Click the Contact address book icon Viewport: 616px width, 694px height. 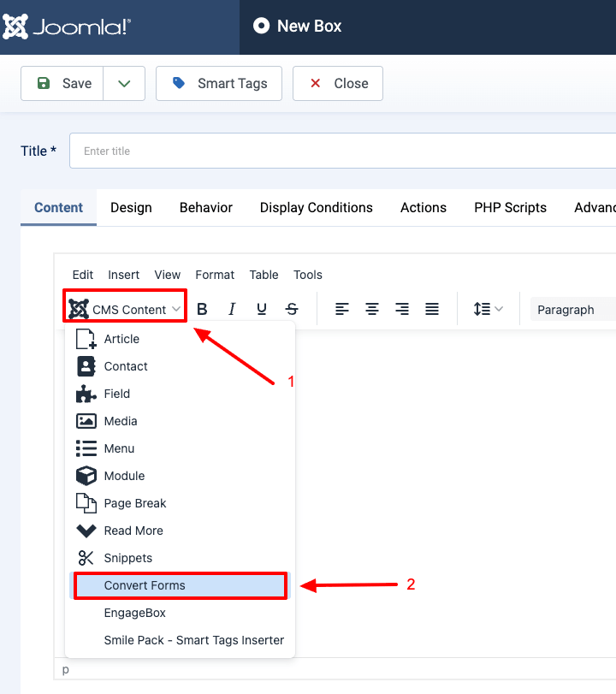pyautogui.click(x=86, y=366)
